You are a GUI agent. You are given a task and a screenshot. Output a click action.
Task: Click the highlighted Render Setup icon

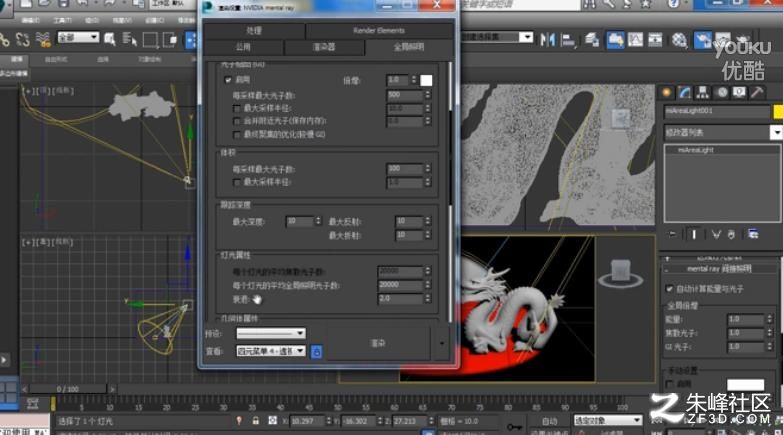[x=703, y=39]
